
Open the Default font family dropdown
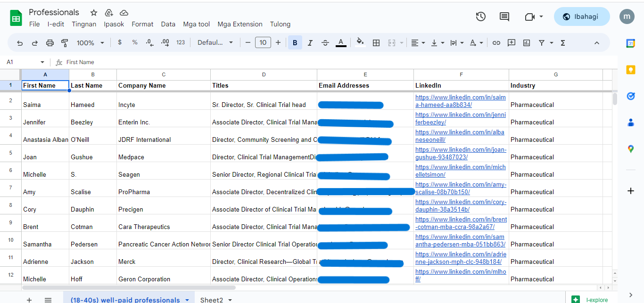(x=215, y=43)
